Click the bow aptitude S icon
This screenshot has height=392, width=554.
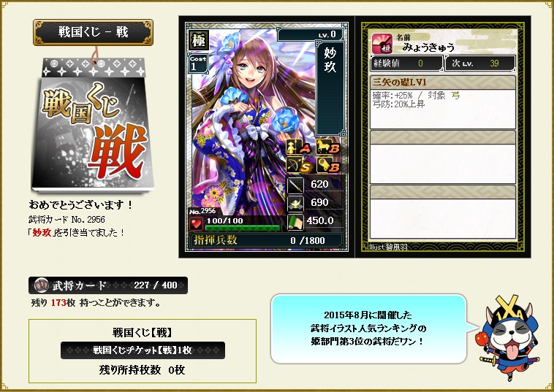[298, 165]
